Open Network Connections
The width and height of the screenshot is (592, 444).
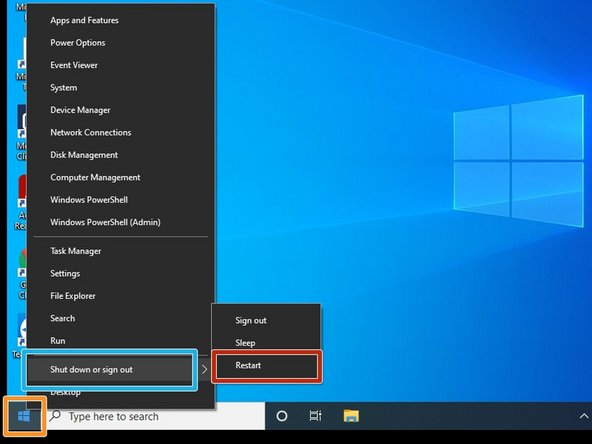(x=121, y=133)
